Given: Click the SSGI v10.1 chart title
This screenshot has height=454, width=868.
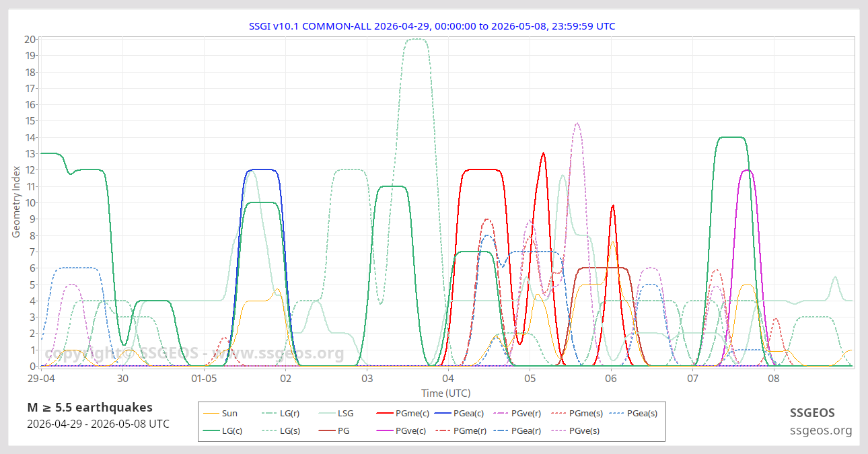Looking at the screenshot, I should pos(432,26).
